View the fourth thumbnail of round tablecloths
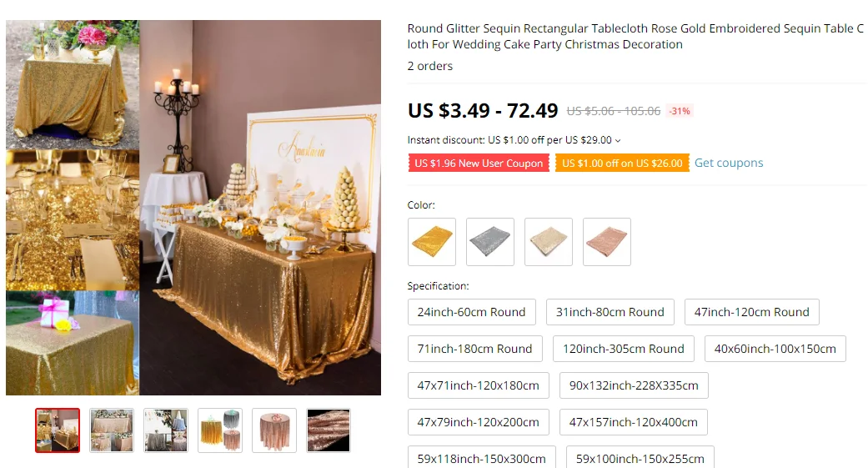The width and height of the screenshot is (868, 468). click(220, 430)
